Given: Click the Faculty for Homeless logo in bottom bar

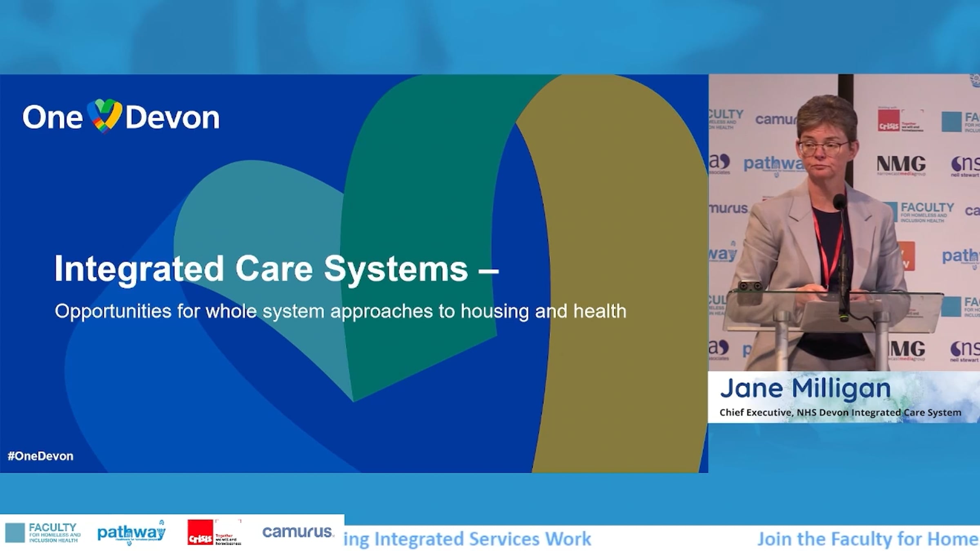Looking at the screenshot, I should [x=43, y=533].
